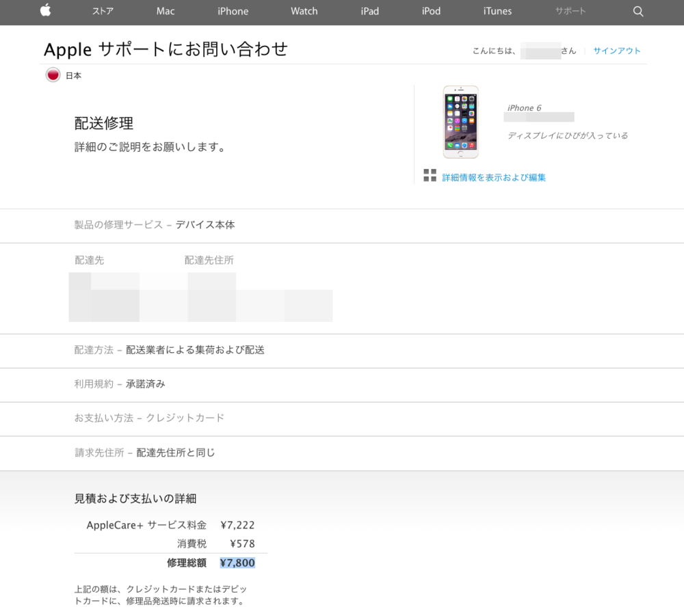Click ディスプレイにひびが入っている issue text
The width and height of the screenshot is (684, 616).
[x=568, y=135]
